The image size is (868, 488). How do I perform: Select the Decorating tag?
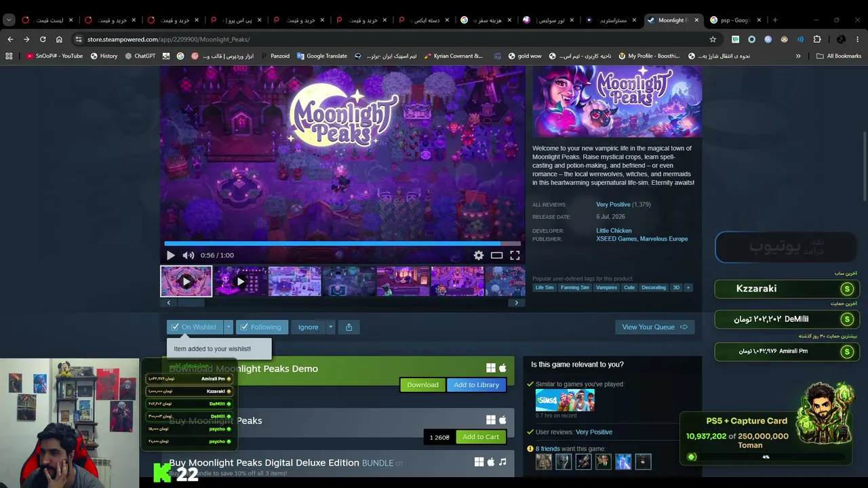point(654,287)
